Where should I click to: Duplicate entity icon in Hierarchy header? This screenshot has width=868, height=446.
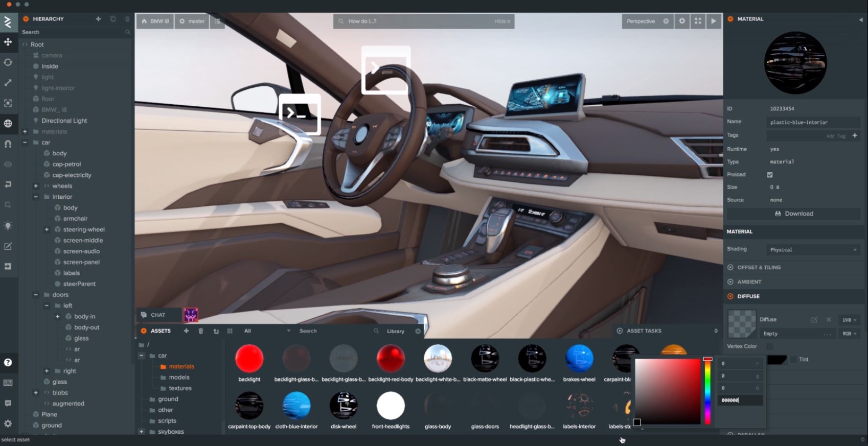(x=113, y=19)
